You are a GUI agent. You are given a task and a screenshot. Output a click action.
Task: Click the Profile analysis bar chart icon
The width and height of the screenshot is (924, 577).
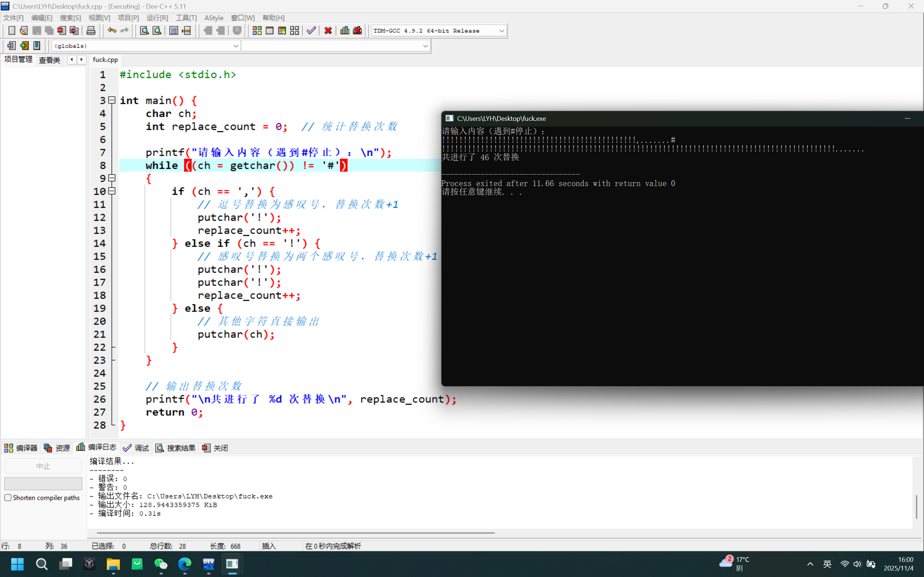[x=345, y=31]
